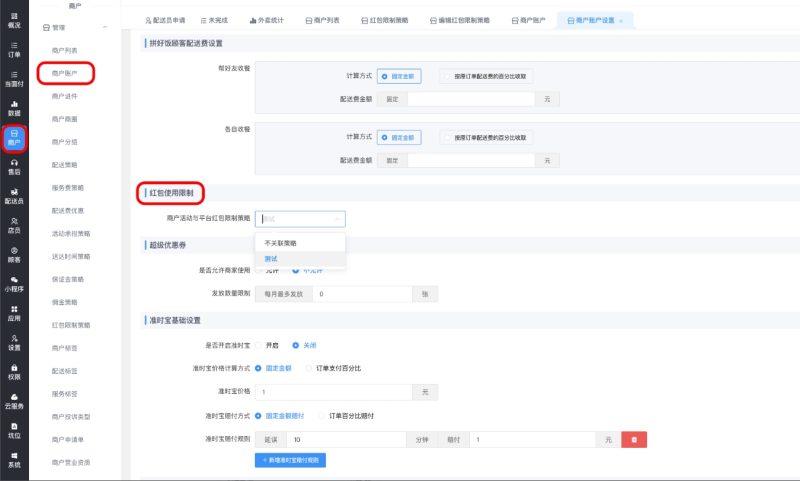Open the 云服务 cloud icon
800x481 pixels.
[x=14, y=401]
